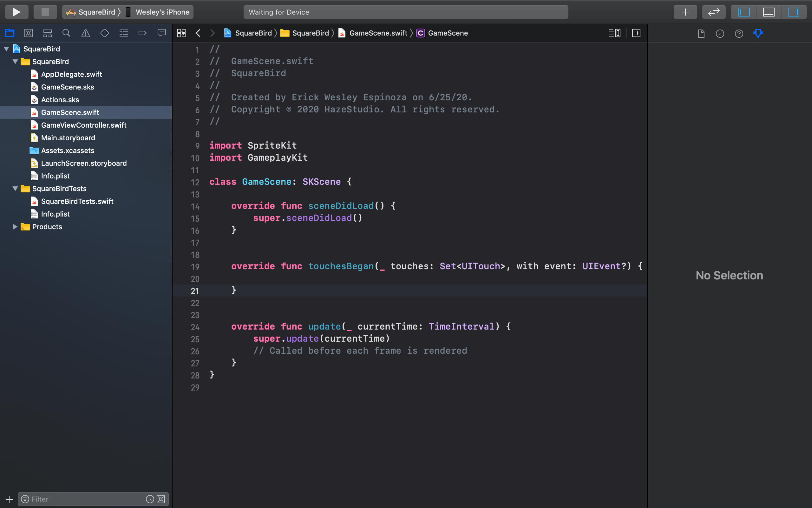Open editor options lines menu
This screenshot has height=508, width=812.
(615, 33)
